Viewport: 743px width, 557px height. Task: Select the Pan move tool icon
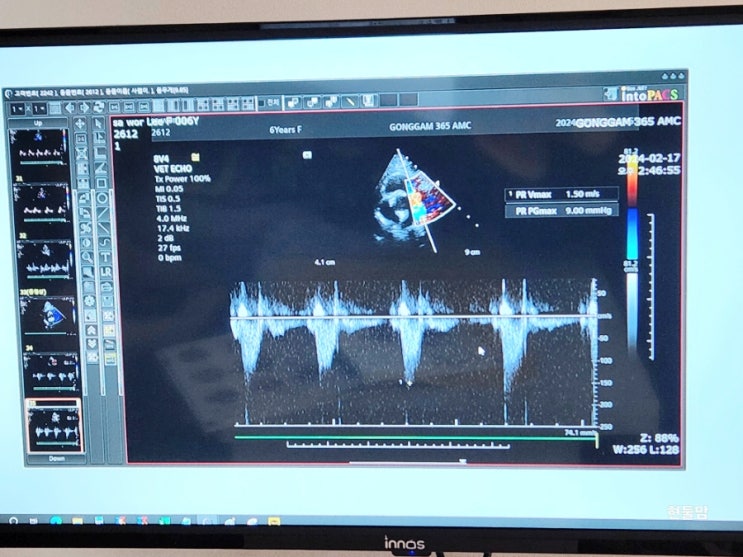81,124
